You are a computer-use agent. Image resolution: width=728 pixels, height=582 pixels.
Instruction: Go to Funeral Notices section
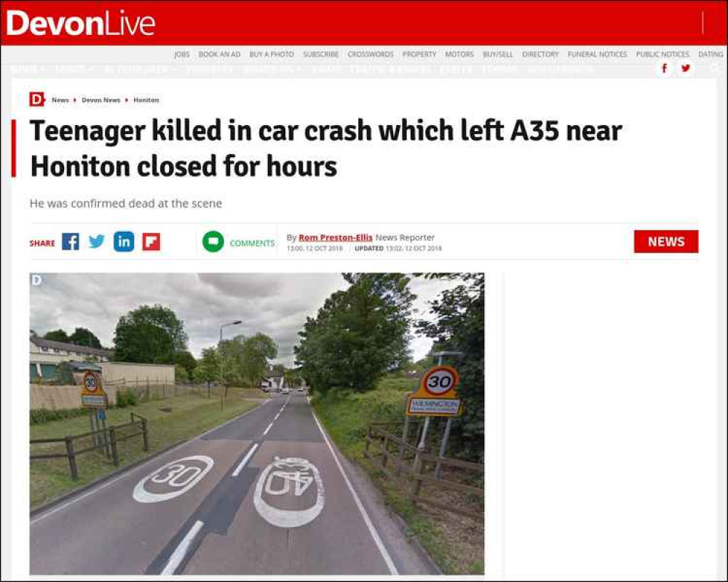click(x=597, y=55)
